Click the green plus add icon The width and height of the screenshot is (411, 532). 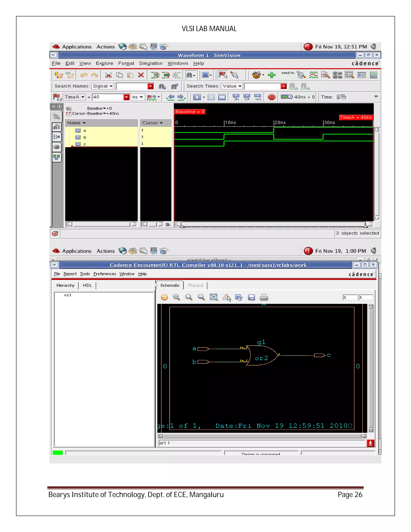coord(271,75)
